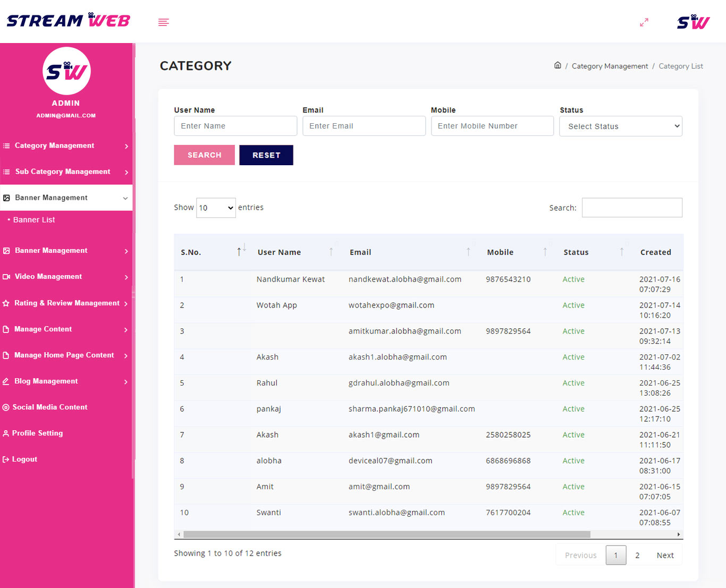Toggle sort order on S.No. column
This screenshot has width=726, height=588.
coord(241,252)
